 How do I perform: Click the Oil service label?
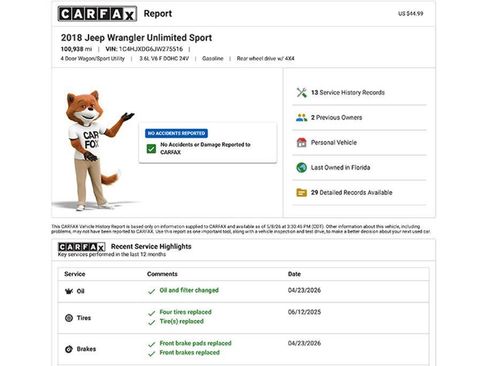pyautogui.click(x=80, y=291)
